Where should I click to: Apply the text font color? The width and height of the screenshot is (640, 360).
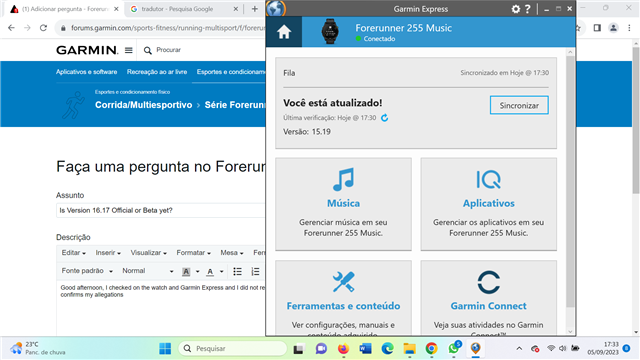[x=210, y=271]
